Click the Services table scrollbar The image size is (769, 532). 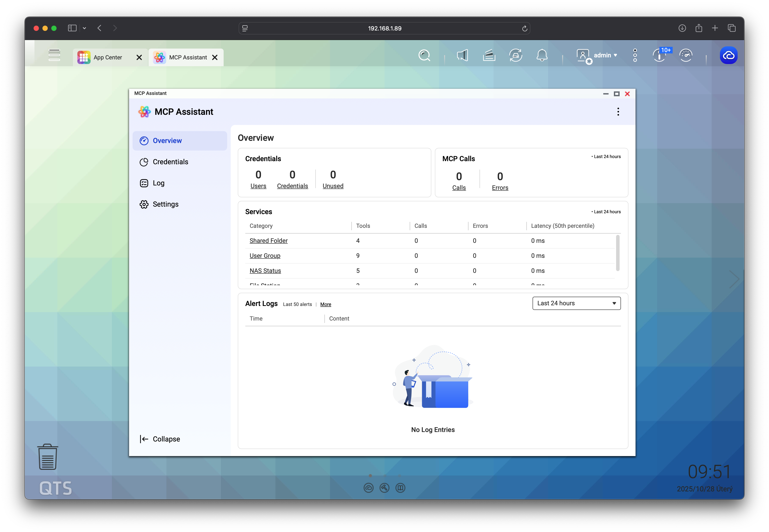[x=618, y=253]
